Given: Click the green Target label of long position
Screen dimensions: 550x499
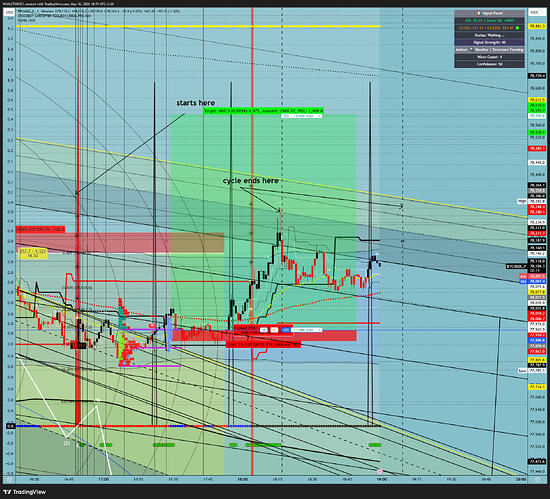Looking at the screenshot, I should click(x=263, y=111).
